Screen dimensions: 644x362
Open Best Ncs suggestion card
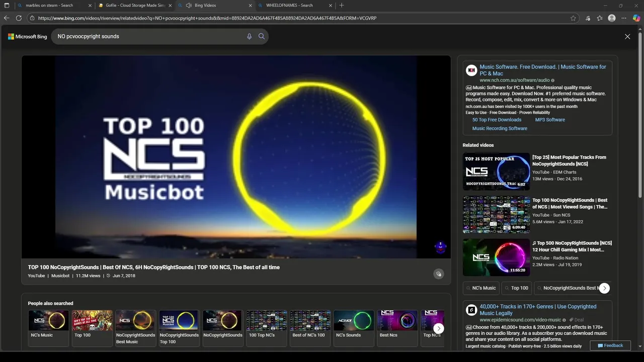point(397,328)
